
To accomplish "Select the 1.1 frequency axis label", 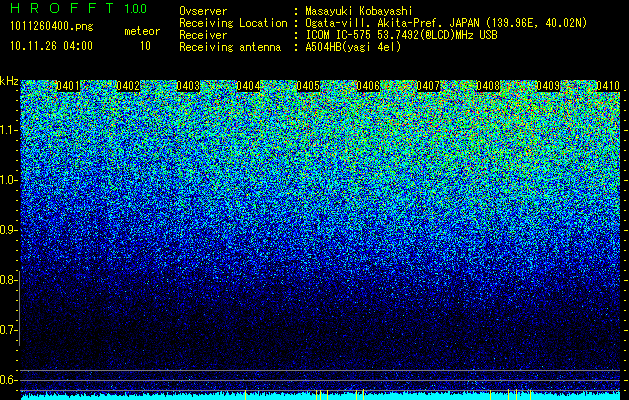I will tap(8, 130).
